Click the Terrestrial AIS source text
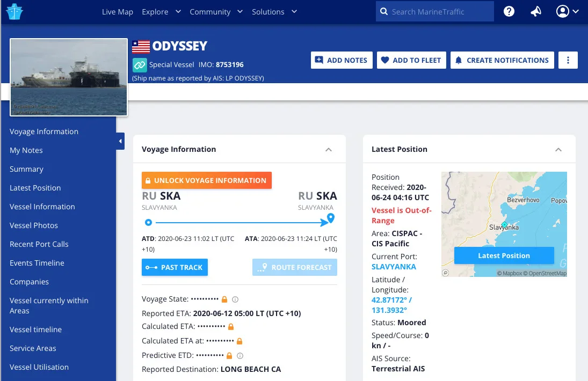This screenshot has height=381, width=588. (398, 369)
